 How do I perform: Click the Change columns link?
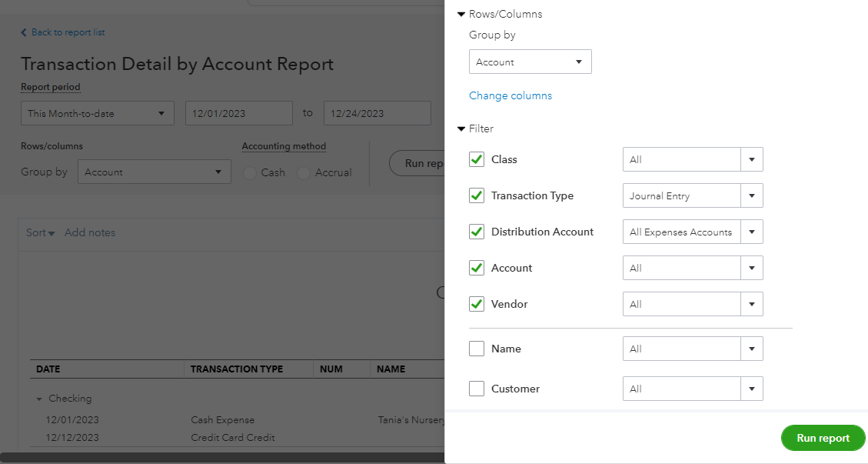(x=510, y=95)
